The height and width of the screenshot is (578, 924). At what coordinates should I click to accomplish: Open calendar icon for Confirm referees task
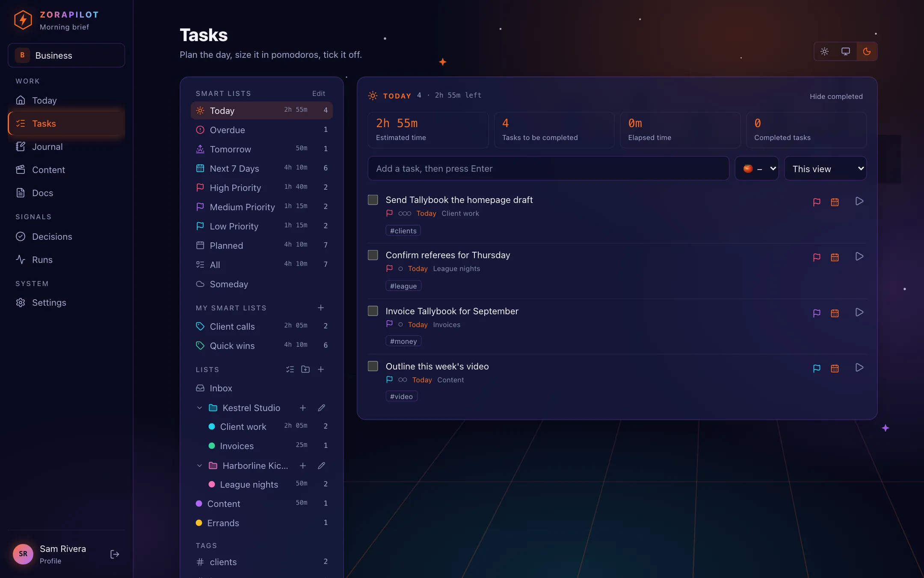835,257
